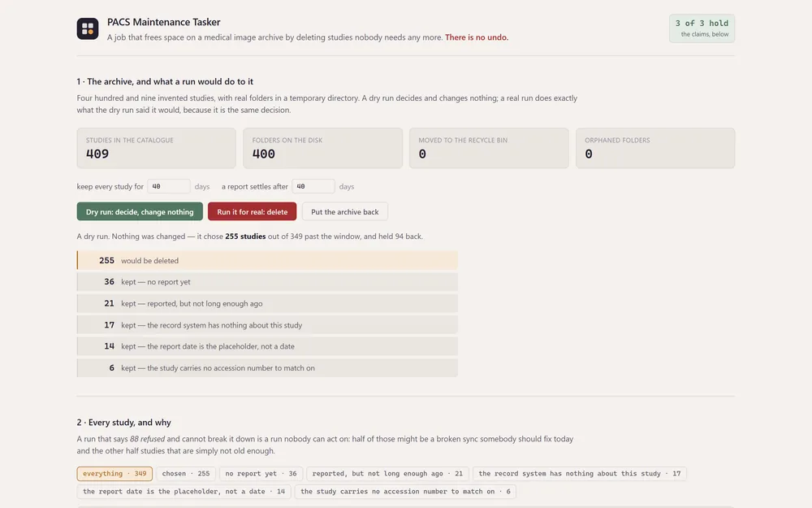Click the PACS Maintenance Tasker app icon
This screenshot has width=812, height=508.
pos(88,28)
